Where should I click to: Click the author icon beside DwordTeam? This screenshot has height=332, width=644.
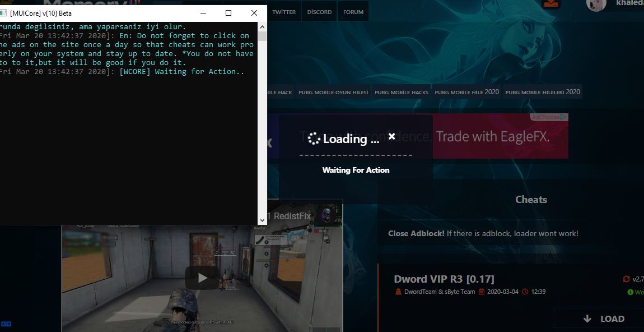pos(398,292)
